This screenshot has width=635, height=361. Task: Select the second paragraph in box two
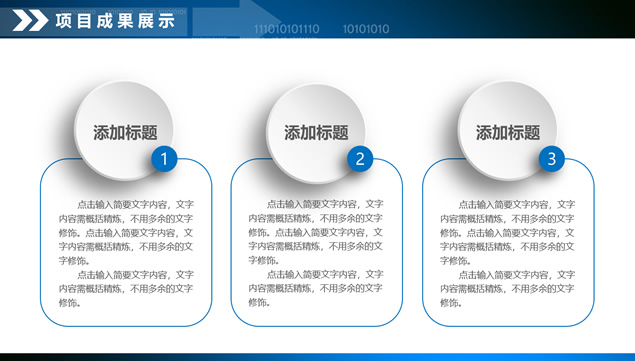click(315, 288)
